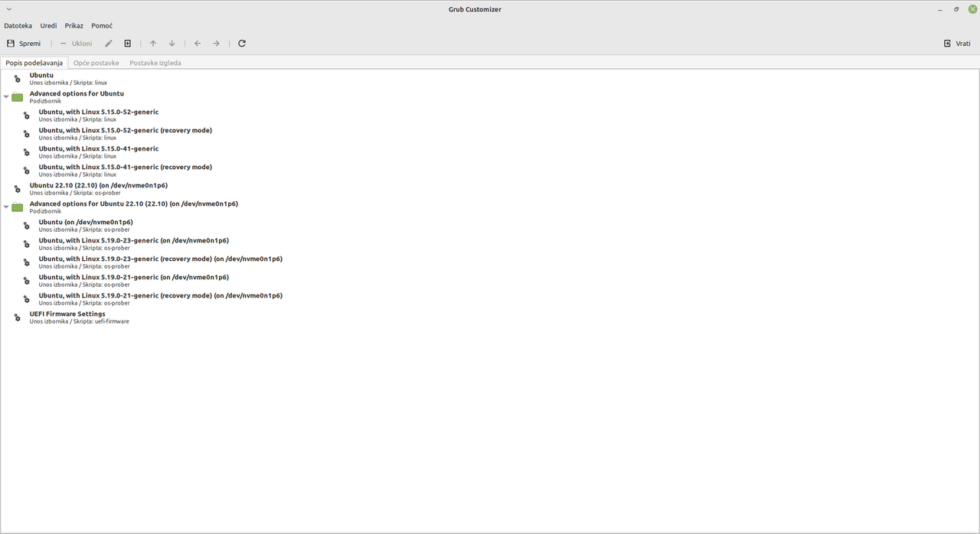Collapse Advanced options for Ubuntu 22.10 submenu
Screen dimensions: 980x534
tap(6, 207)
